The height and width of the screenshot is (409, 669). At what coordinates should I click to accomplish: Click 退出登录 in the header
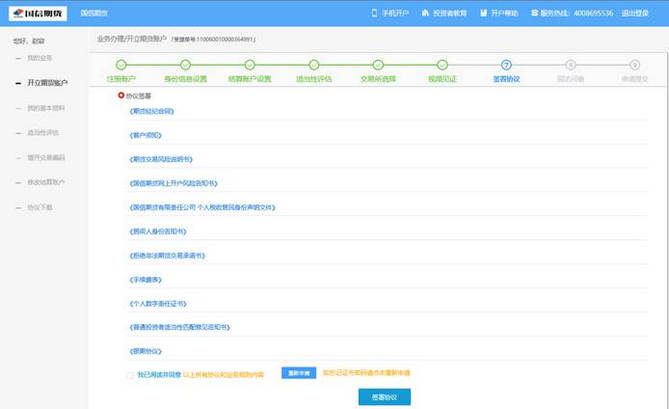pos(635,14)
